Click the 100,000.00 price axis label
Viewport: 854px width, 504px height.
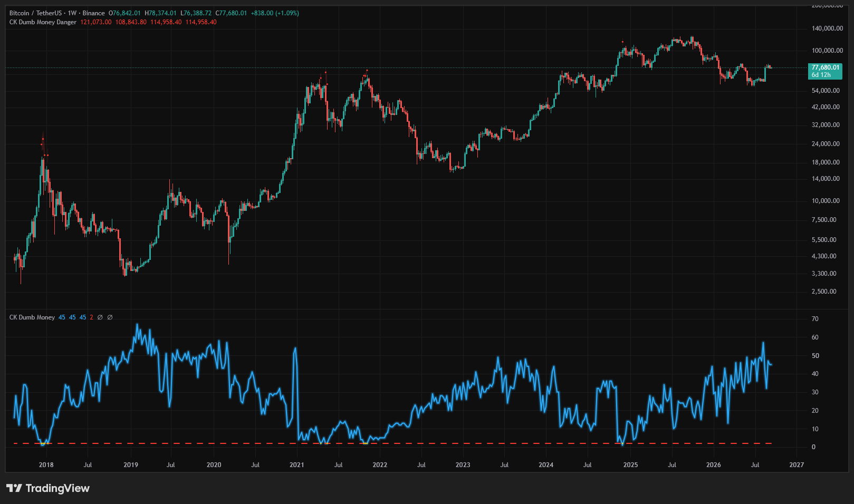click(x=827, y=51)
